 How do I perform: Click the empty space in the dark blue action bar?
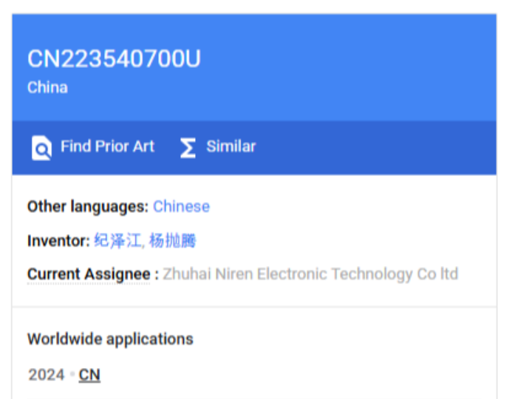[373, 148]
